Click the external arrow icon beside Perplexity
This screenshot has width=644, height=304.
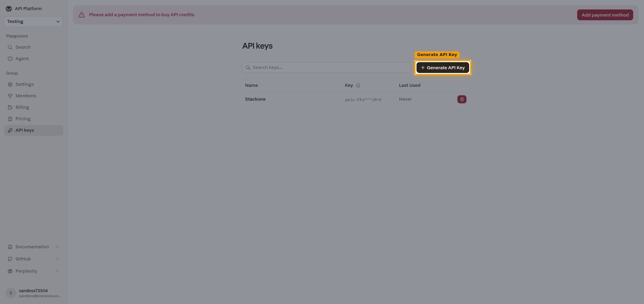pos(57,272)
